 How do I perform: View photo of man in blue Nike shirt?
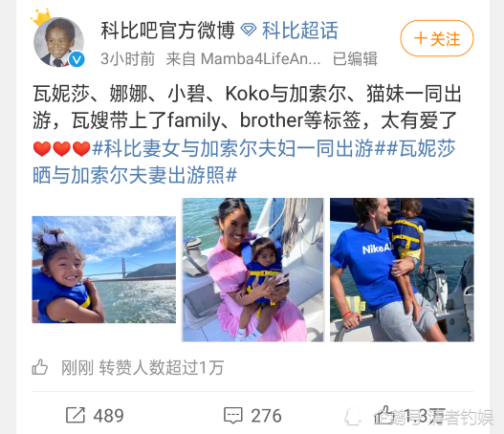[402, 270]
